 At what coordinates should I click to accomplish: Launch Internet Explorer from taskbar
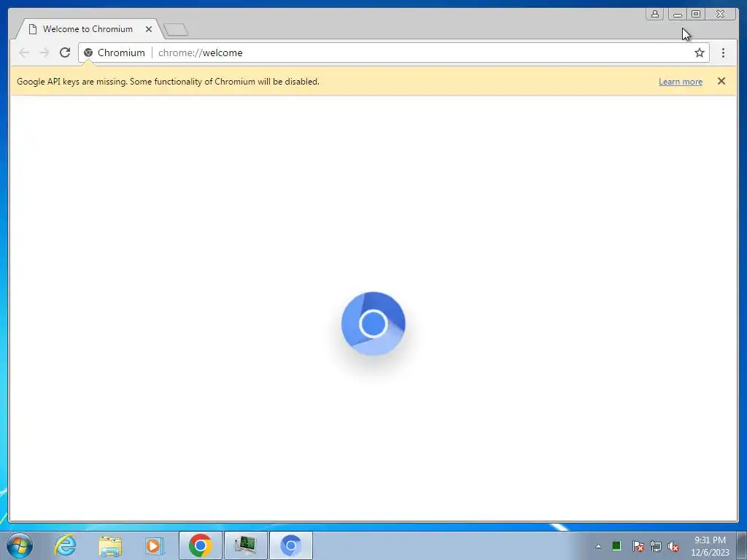(x=65, y=545)
